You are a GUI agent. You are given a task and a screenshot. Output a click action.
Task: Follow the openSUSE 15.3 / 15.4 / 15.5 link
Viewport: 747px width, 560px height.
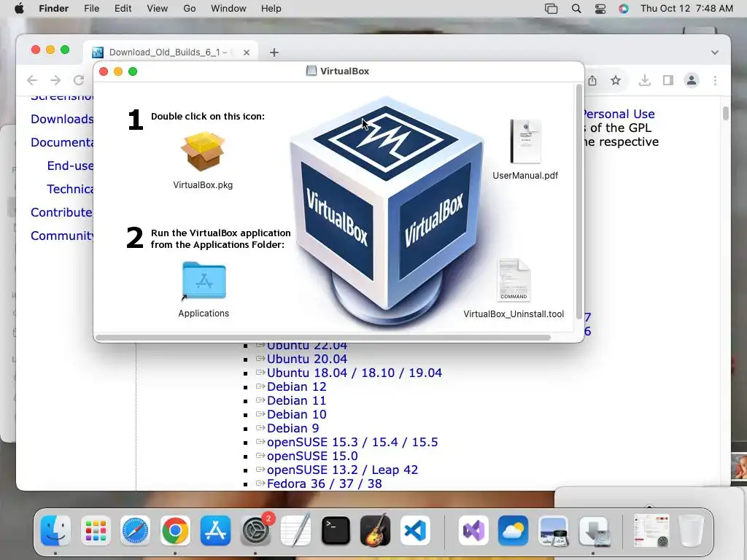pos(352,442)
